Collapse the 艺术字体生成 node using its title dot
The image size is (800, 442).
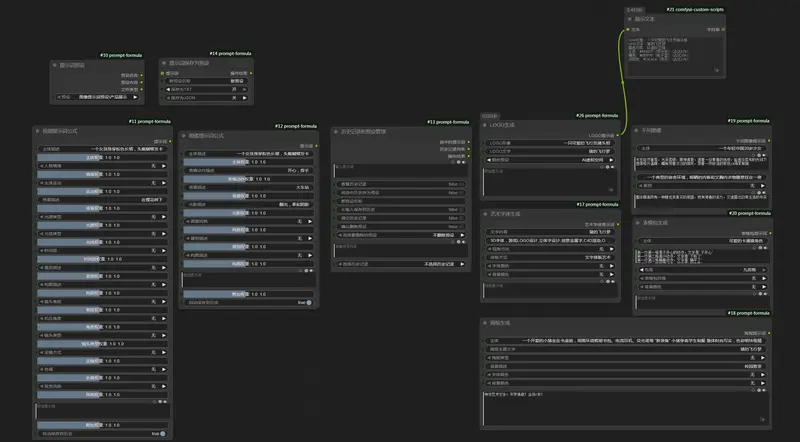tap(485, 214)
